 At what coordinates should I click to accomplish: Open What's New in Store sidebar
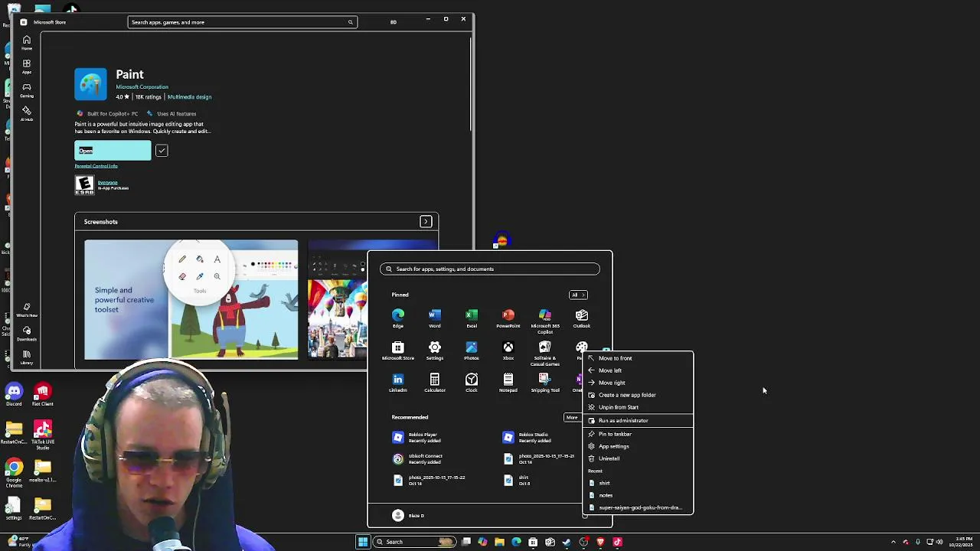tap(27, 309)
